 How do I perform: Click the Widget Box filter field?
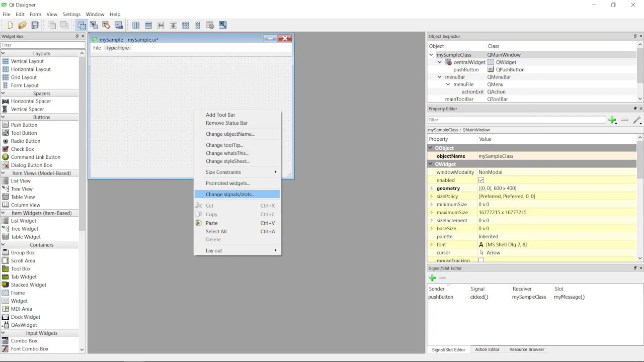[x=42, y=45]
